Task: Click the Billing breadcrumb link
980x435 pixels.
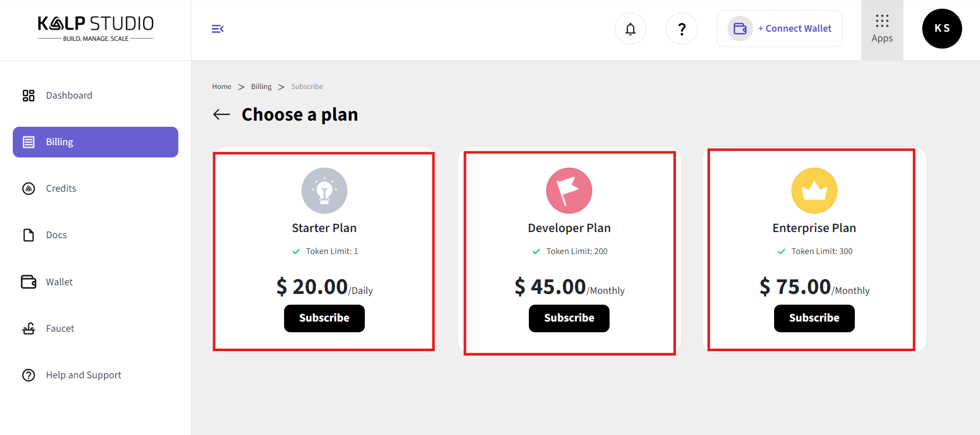Action: pos(261,86)
